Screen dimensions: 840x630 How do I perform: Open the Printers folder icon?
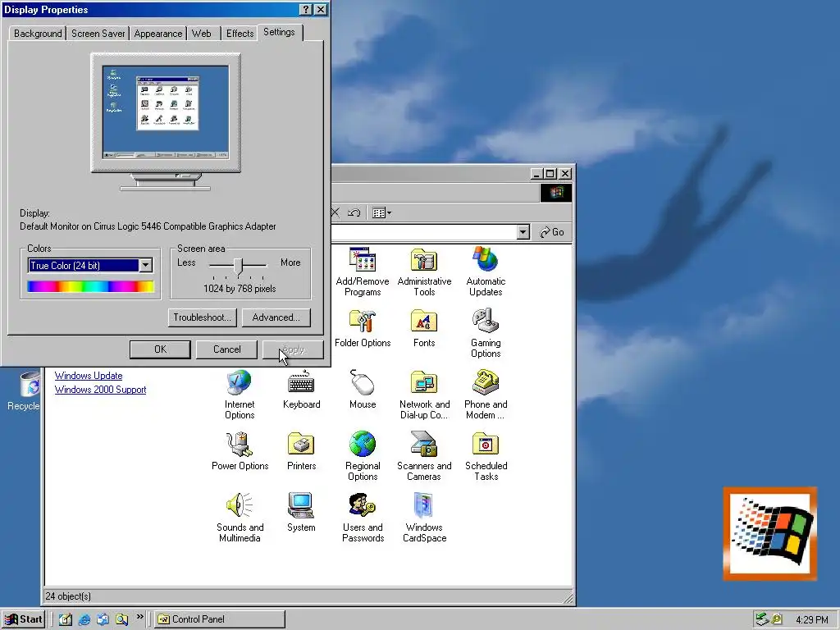pyautogui.click(x=302, y=452)
